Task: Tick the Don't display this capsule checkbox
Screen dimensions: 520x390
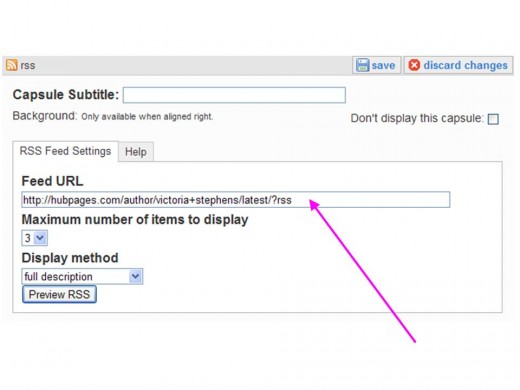Action: point(493,119)
